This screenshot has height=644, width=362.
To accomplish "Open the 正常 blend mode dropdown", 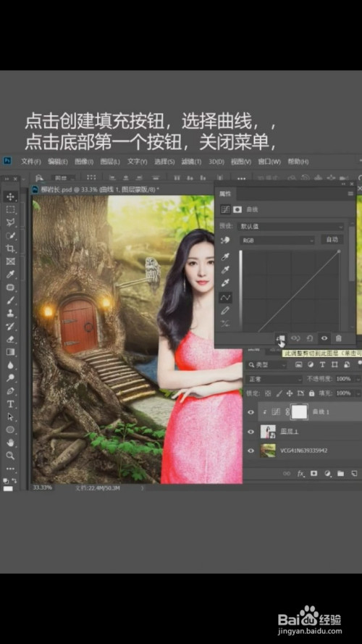I will (274, 379).
